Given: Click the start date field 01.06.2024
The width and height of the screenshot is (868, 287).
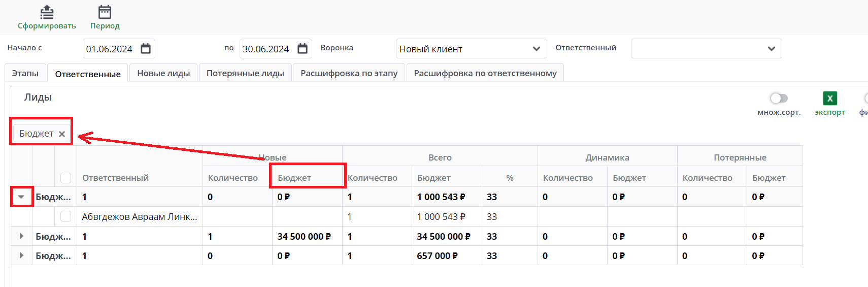Looking at the screenshot, I should [x=110, y=49].
